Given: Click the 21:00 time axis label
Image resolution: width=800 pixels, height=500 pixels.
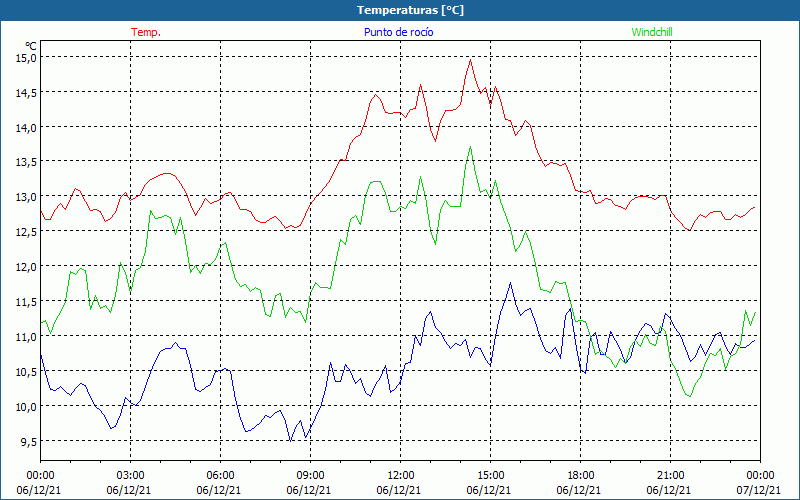Looking at the screenshot, I should [x=670, y=476].
